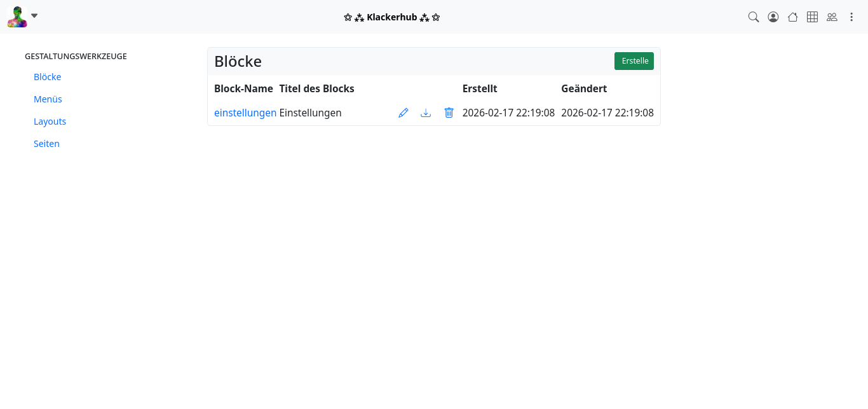Select Blöcke in the sidebar
This screenshot has width=868, height=409.
[47, 77]
